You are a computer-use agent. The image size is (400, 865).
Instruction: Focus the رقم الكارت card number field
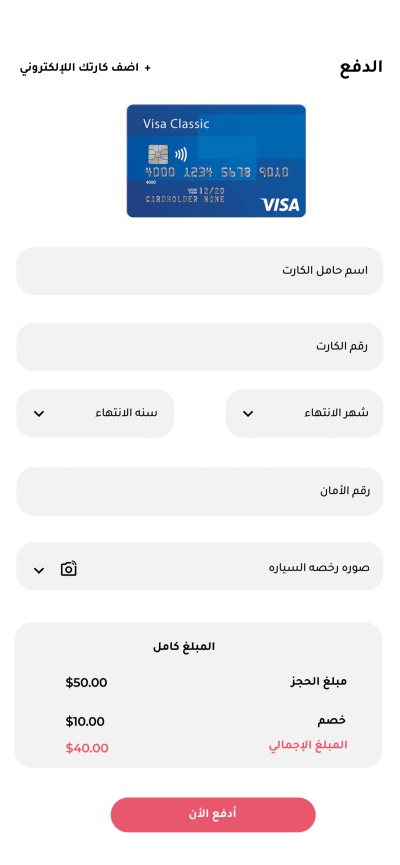[x=200, y=347]
